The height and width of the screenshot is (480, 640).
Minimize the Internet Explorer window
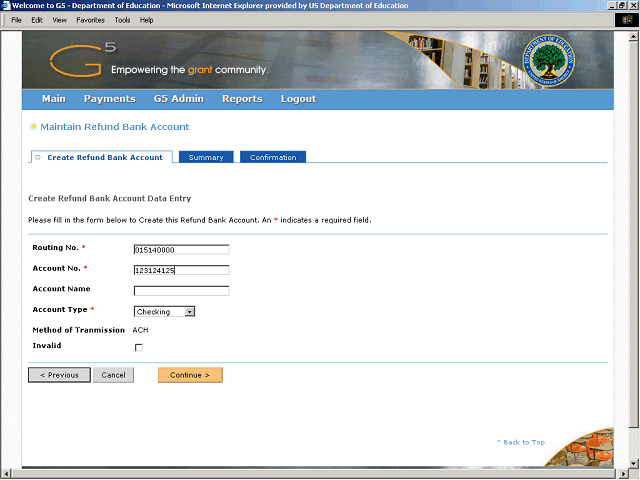coord(612,5)
